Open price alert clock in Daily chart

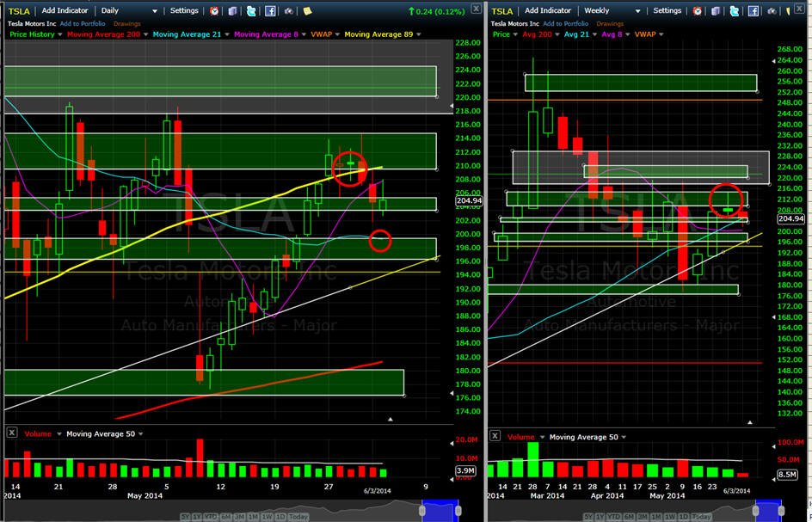214,11
